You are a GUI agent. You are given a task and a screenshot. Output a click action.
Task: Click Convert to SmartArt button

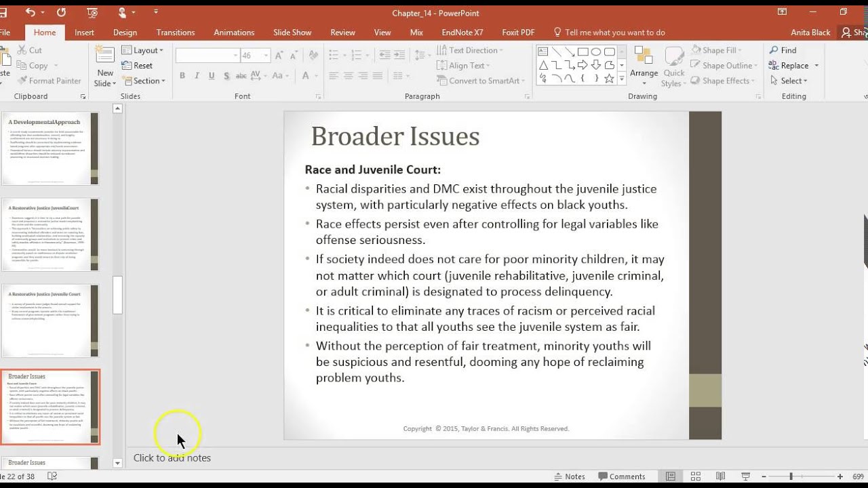coord(480,81)
